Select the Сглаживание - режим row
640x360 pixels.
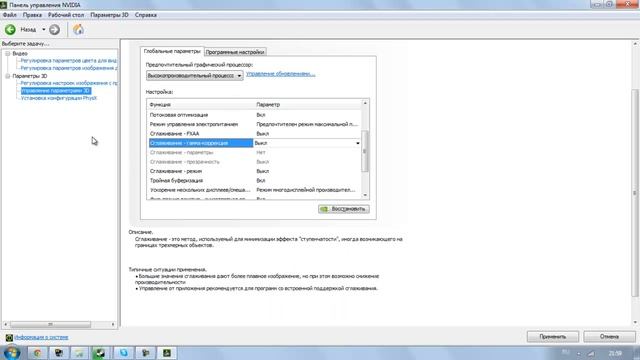(x=255, y=171)
